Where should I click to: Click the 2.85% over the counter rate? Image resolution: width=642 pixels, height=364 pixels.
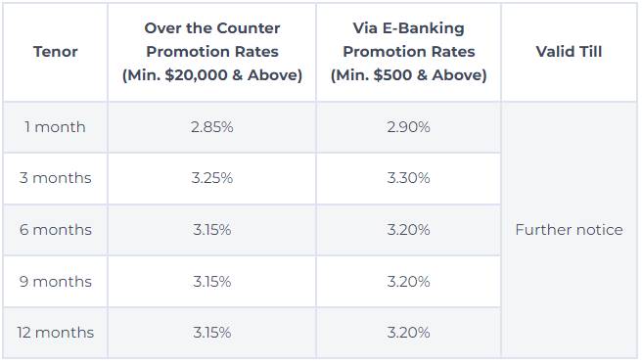(x=212, y=127)
